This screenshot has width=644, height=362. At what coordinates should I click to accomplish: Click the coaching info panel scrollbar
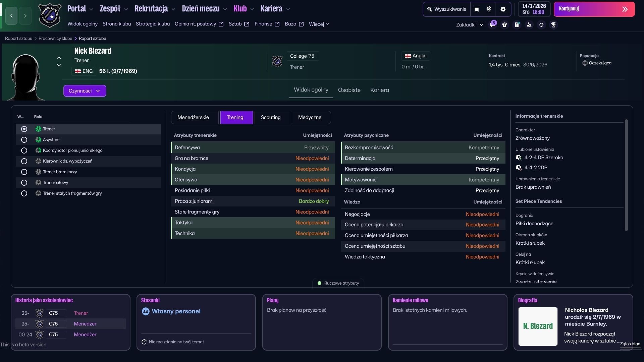coord(626,174)
